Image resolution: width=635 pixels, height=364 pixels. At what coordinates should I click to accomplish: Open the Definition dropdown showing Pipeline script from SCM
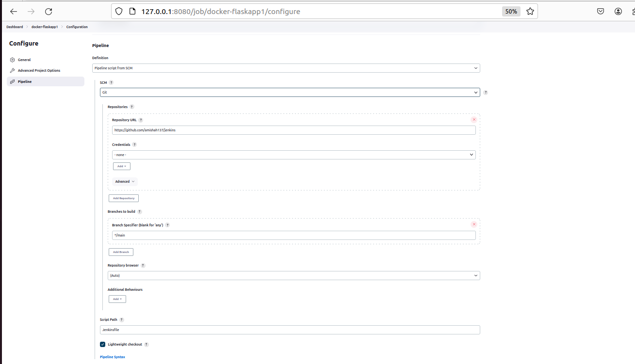[x=286, y=68]
